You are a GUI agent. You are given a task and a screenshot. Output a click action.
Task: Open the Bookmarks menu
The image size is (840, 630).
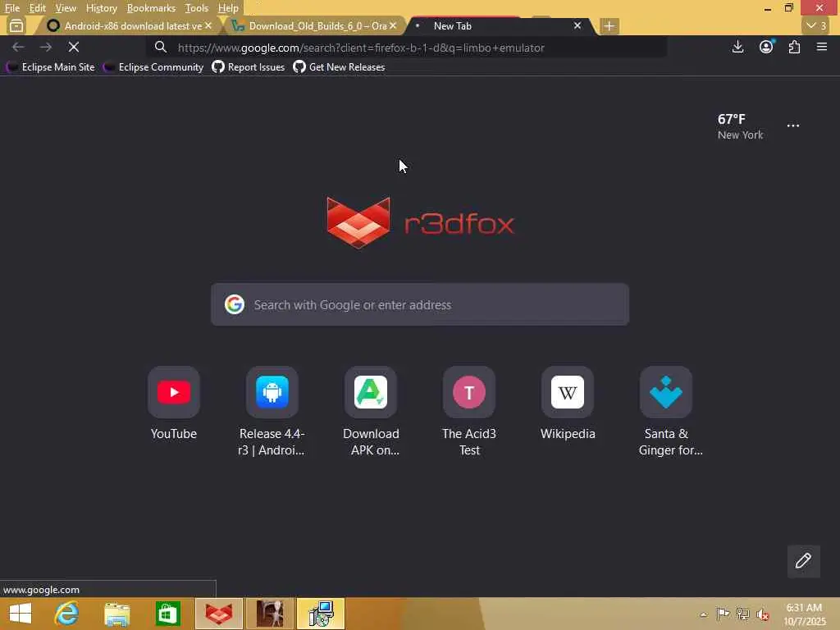point(151,8)
